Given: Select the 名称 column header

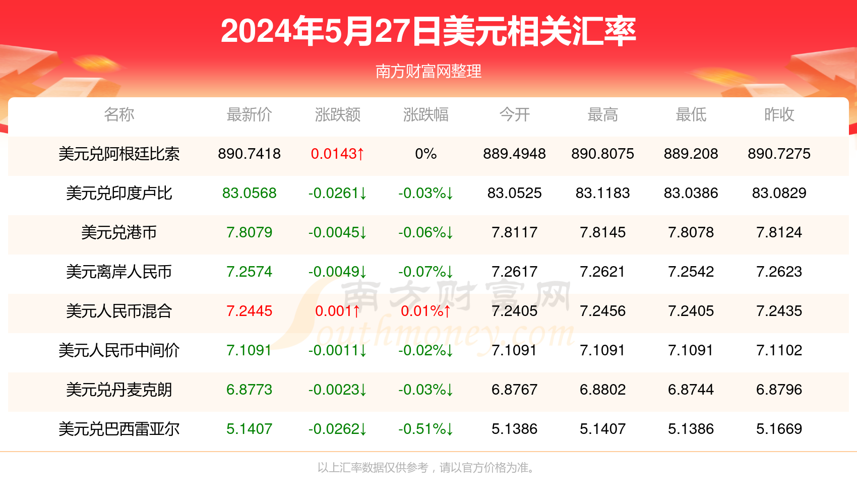Looking at the screenshot, I should click(x=119, y=114).
